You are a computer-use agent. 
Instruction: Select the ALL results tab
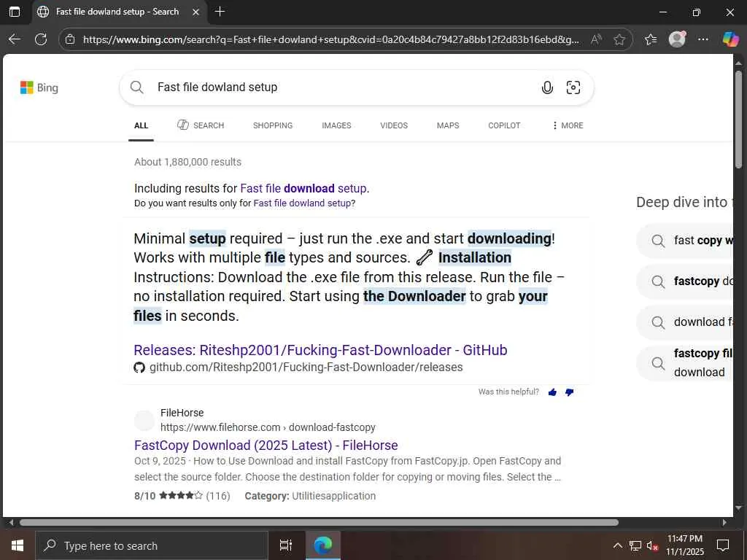point(141,125)
